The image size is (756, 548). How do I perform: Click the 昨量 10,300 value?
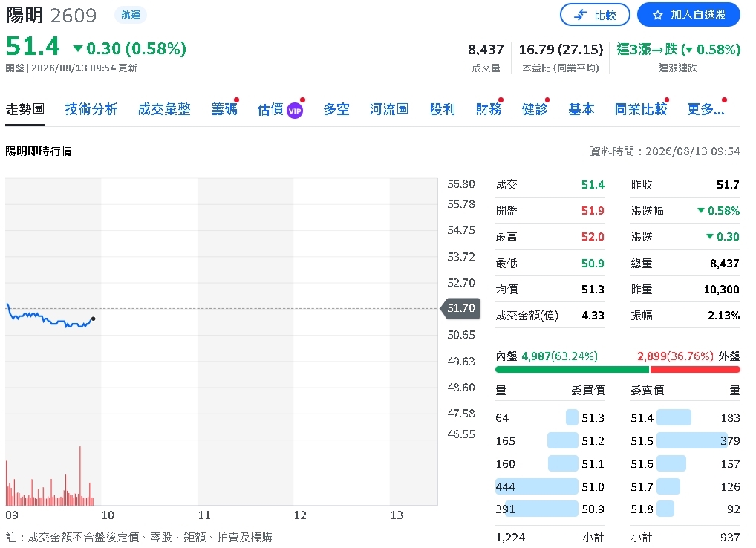(721, 289)
